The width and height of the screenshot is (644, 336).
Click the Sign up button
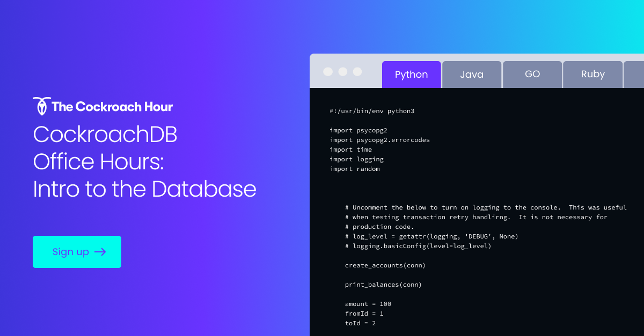77,252
